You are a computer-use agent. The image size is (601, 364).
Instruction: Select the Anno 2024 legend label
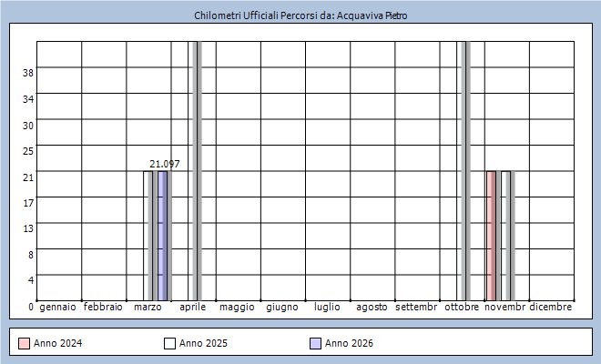pyautogui.click(x=58, y=343)
